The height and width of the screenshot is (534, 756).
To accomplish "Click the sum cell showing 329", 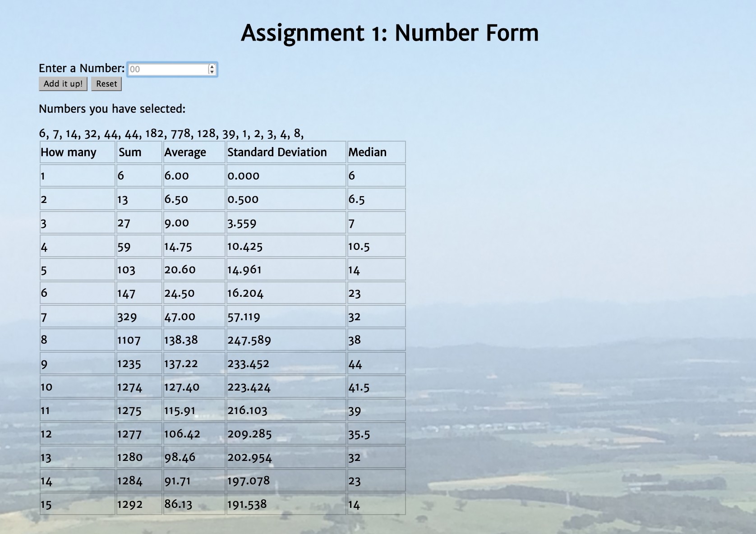I will coord(139,316).
